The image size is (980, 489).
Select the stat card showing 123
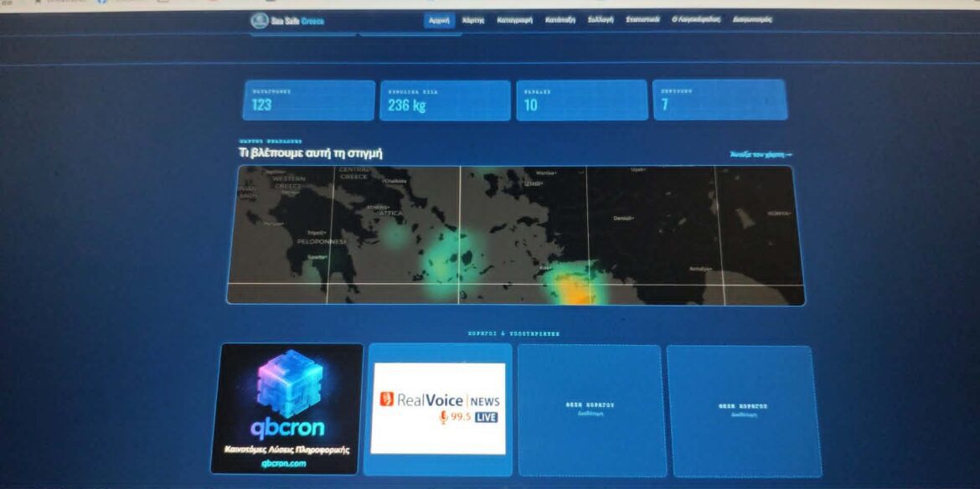point(309,100)
